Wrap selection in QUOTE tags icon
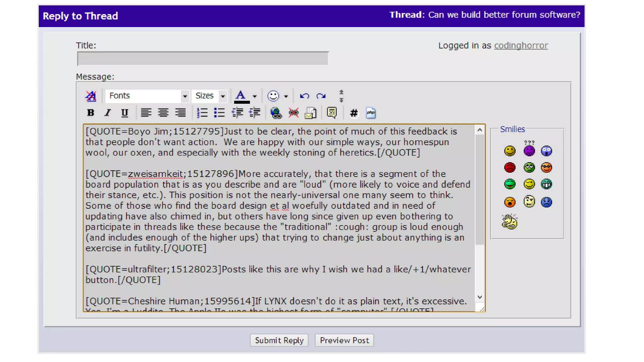 pos(332,113)
